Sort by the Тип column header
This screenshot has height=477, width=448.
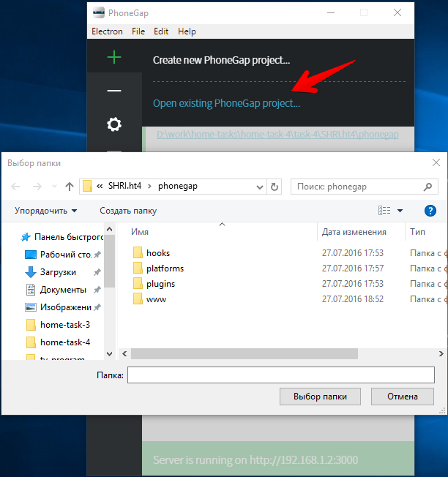pos(417,232)
